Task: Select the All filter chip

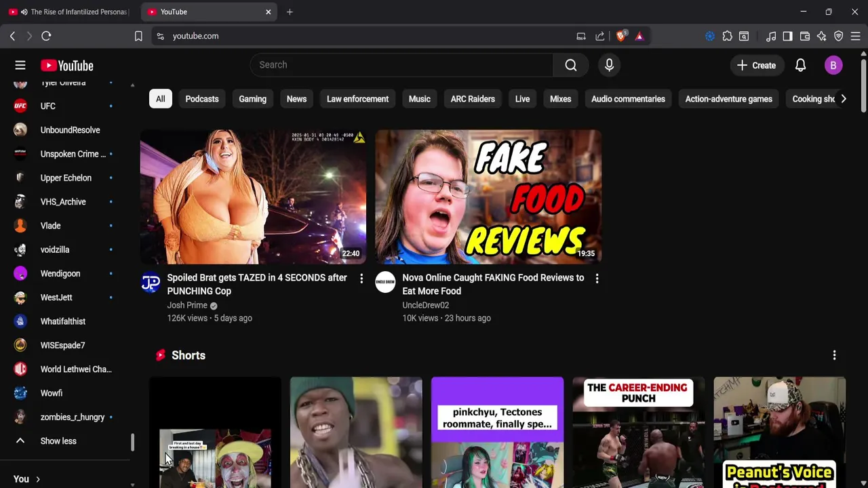Action: tap(160, 99)
